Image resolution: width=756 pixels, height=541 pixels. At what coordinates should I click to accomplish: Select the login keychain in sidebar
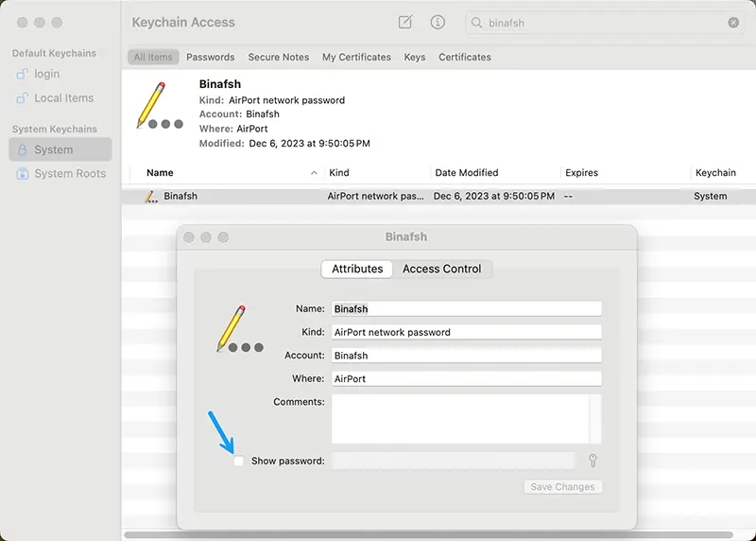pos(46,74)
